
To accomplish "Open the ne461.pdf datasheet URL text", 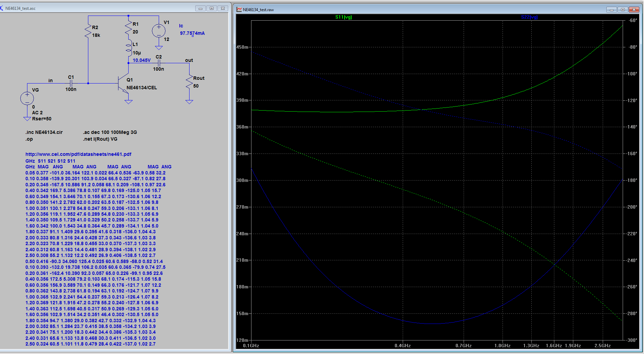I will (79, 154).
